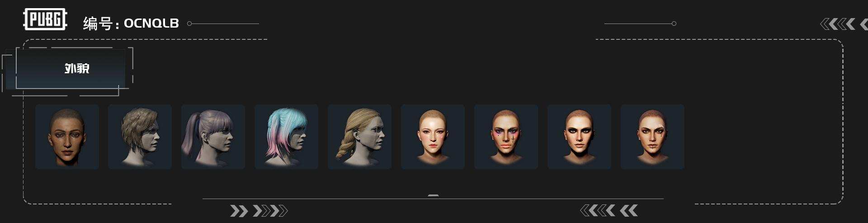Image resolution: width=868 pixels, height=223 pixels.
Task: Click the PUBG logo
Action: (x=45, y=19)
